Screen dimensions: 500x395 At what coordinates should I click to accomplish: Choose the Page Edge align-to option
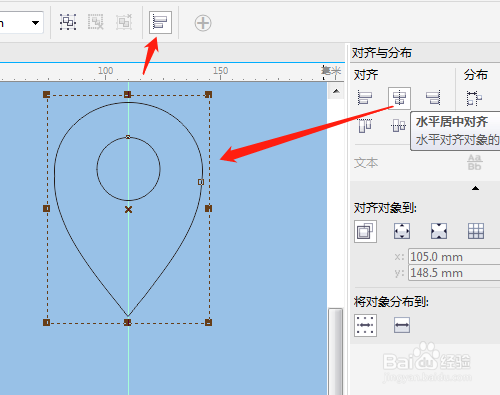(402, 231)
